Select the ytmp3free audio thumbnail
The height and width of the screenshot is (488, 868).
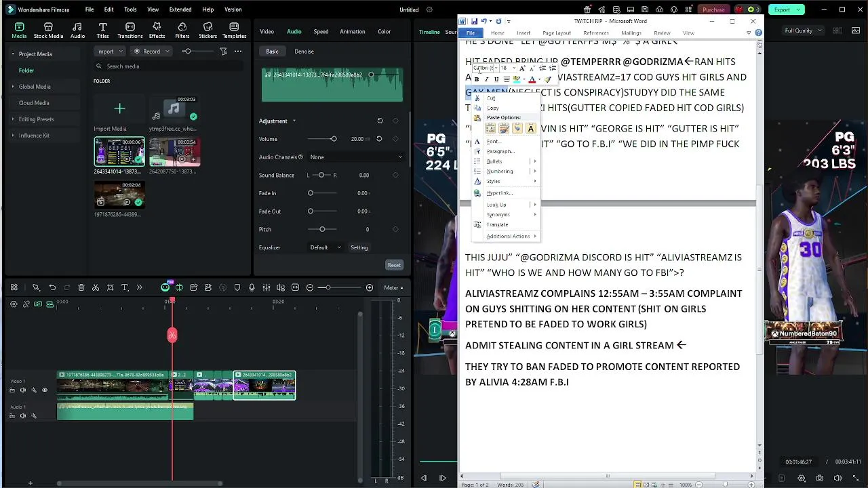click(x=174, y=108)
